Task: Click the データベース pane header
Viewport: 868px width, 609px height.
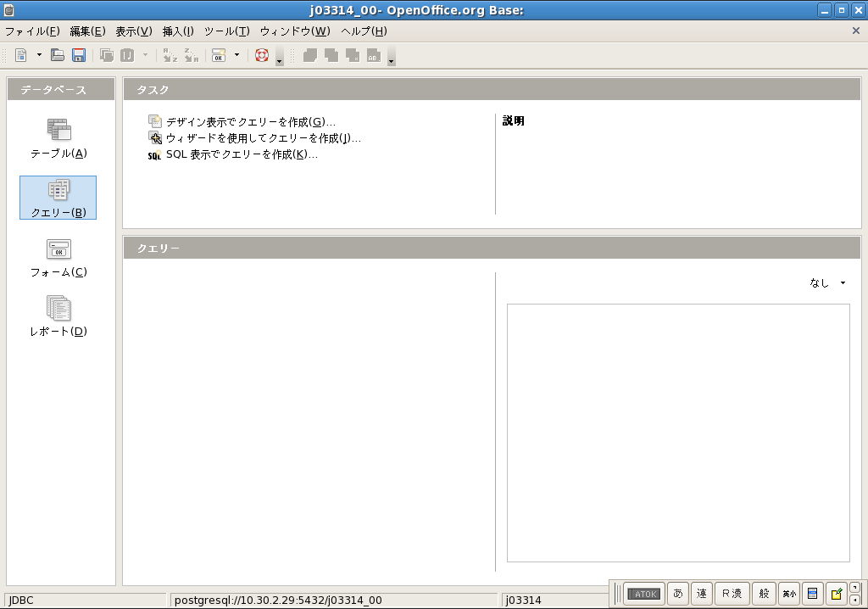Action: click(61, 89)
